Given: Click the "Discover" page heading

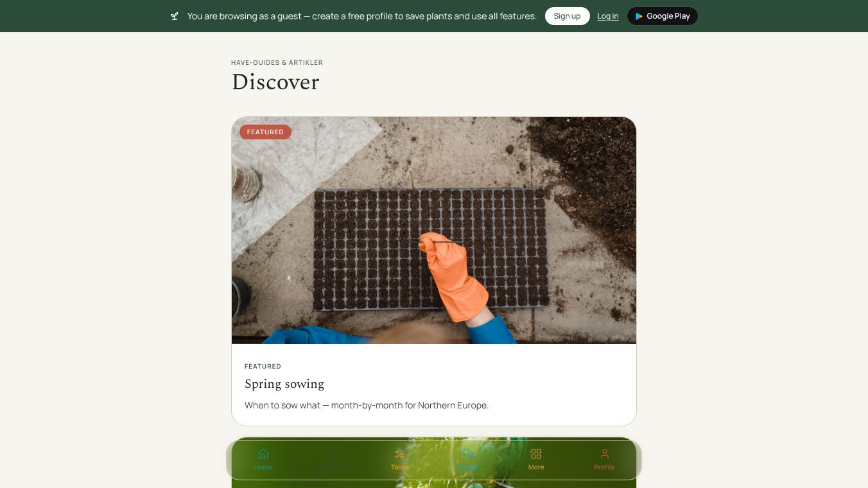Looking at the screenshot, I should click(x=275, y=82).
